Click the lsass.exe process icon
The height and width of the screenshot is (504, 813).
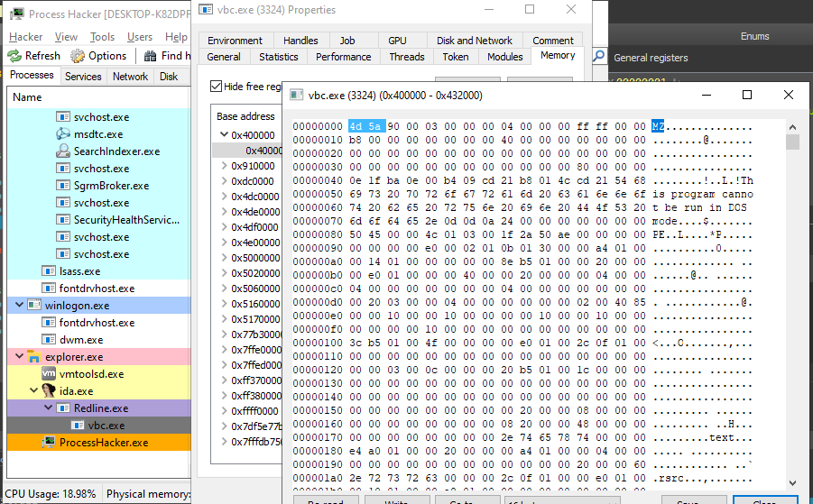[x=48, y=270]
